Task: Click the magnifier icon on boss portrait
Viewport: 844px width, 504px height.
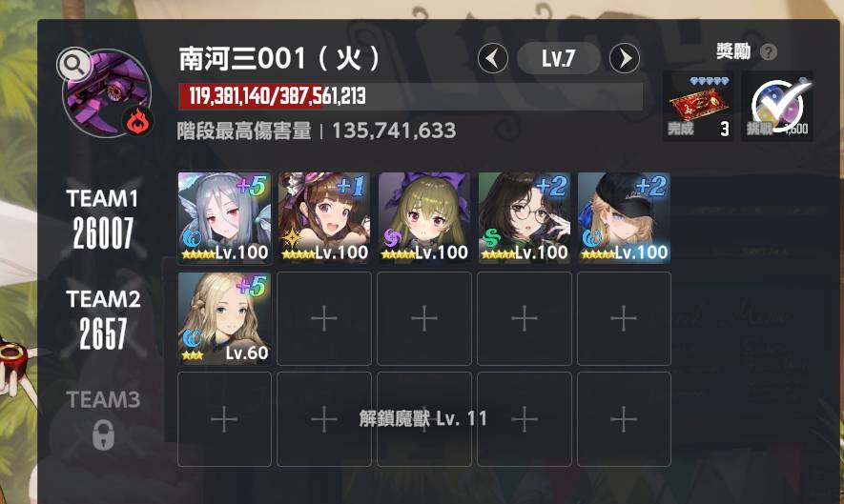Action: click(73, 65)
